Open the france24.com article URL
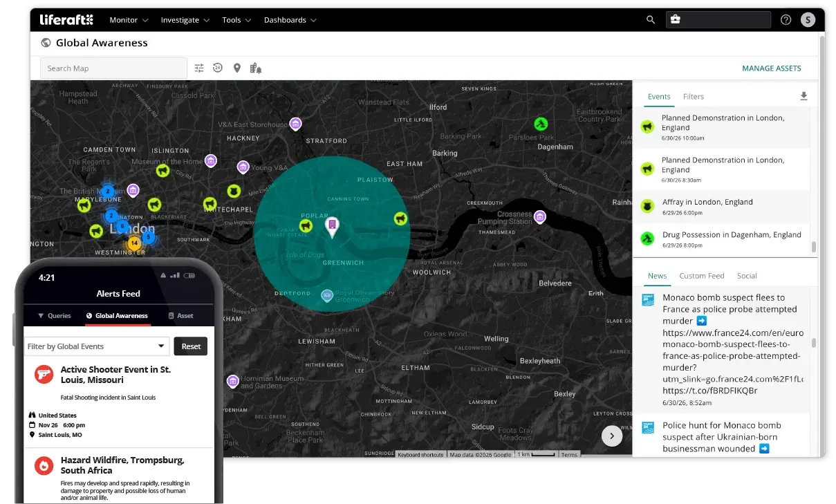This screenshot has width=836, height=504. point(733,356)
